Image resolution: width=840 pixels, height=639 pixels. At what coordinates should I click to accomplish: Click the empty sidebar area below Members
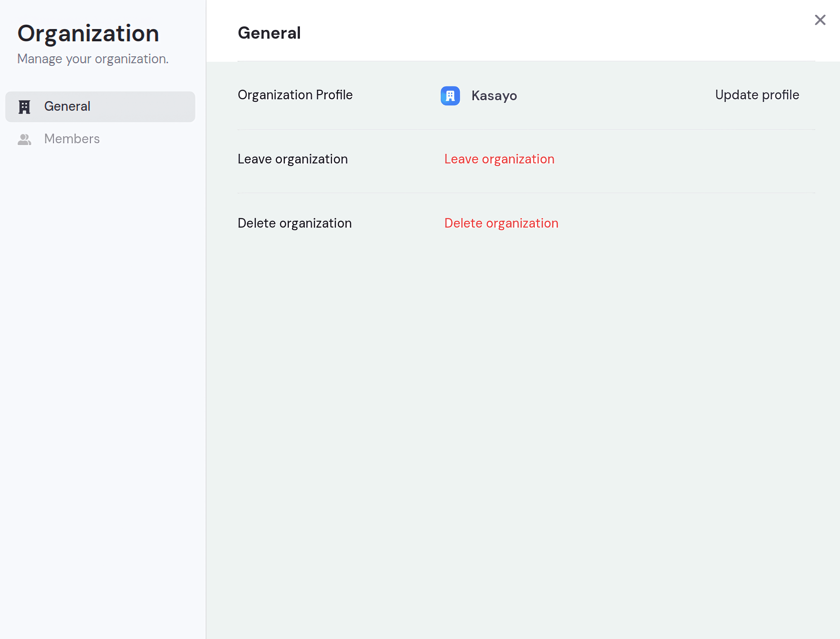point(103,342)
